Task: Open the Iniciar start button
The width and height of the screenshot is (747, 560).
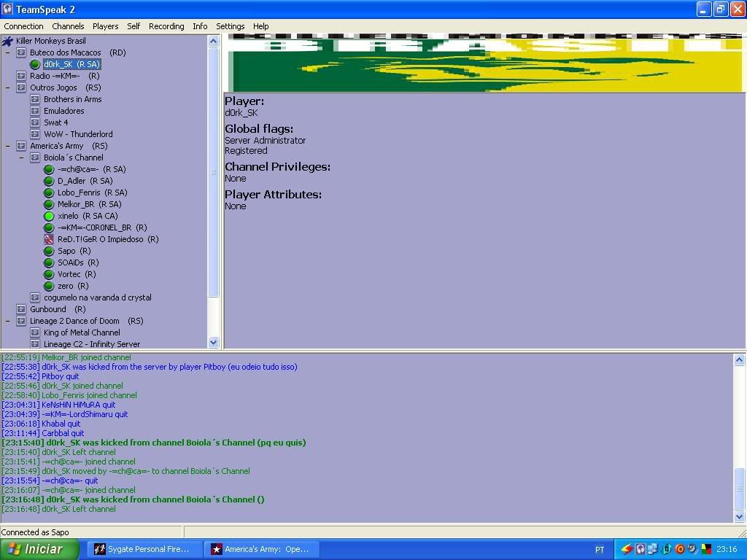Action: point(39,549)
